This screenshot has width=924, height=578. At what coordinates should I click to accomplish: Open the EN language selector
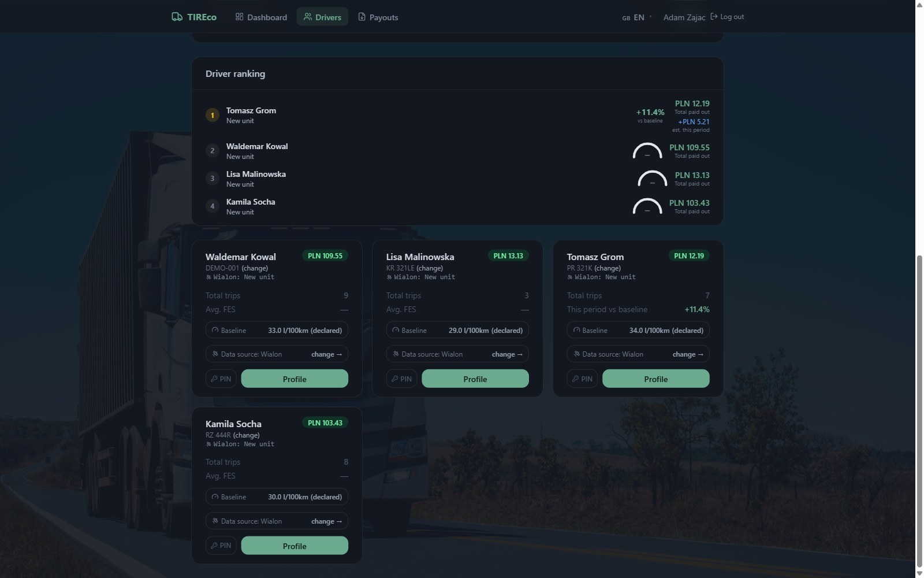click(636, 17)
